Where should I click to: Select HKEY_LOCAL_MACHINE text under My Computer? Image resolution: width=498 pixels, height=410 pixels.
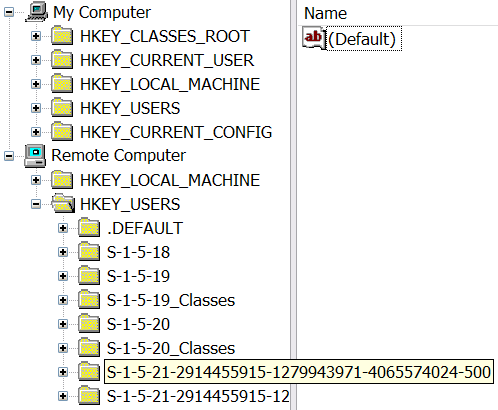tap(170, 84)
